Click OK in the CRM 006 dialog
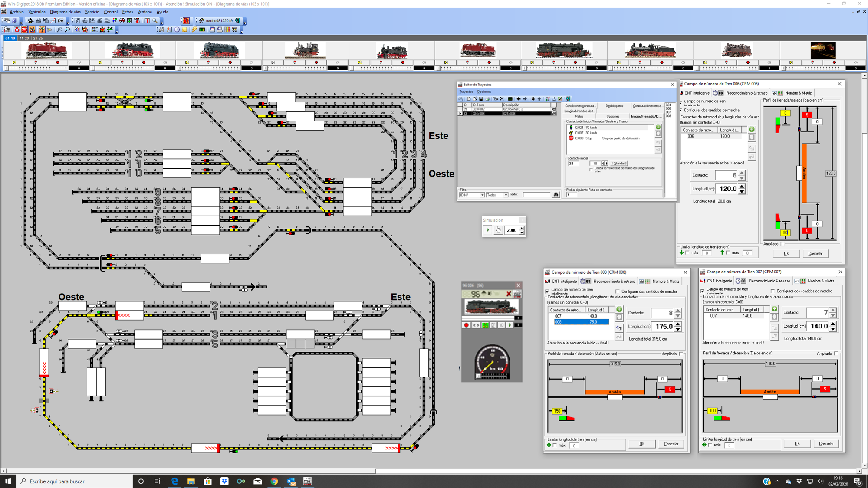Screen dimensions: 868x488 pyautogui.click(x=786, y=253)
